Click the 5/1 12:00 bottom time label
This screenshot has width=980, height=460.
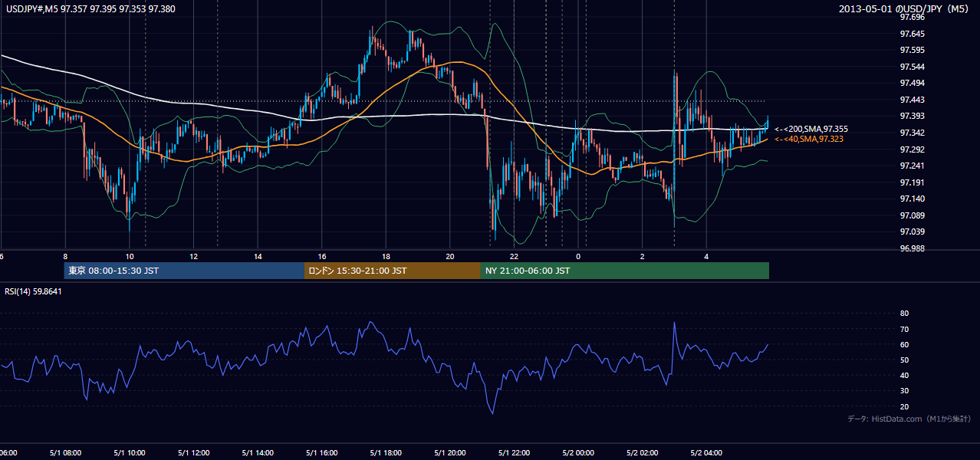coord(193,453)
